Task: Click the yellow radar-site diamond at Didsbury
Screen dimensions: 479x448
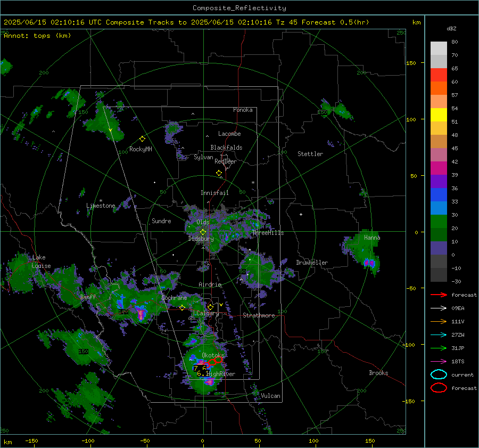Action: [203, 232]
